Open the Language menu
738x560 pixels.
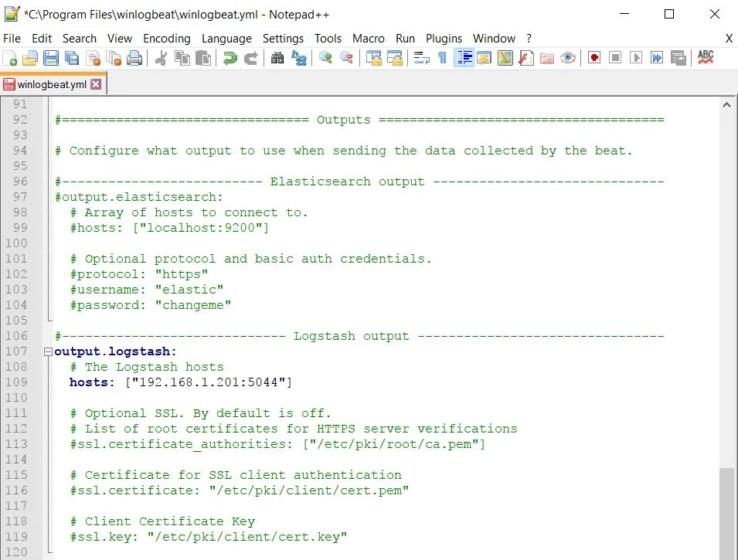tap(226, 38)
